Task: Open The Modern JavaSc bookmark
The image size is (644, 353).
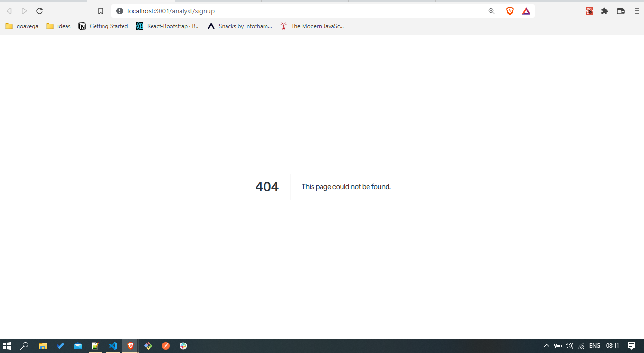Action: [x=312, y=26]
